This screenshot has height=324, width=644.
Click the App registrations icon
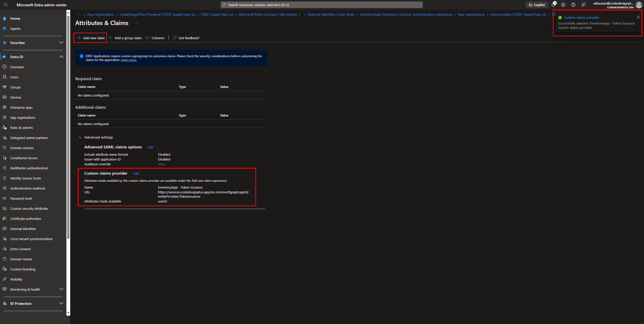pyautogui.click(x=5, y=117)
